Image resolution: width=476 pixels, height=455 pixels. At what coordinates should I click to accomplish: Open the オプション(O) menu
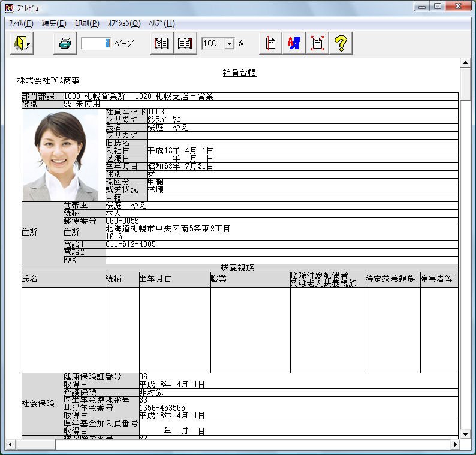pos(124,23)
